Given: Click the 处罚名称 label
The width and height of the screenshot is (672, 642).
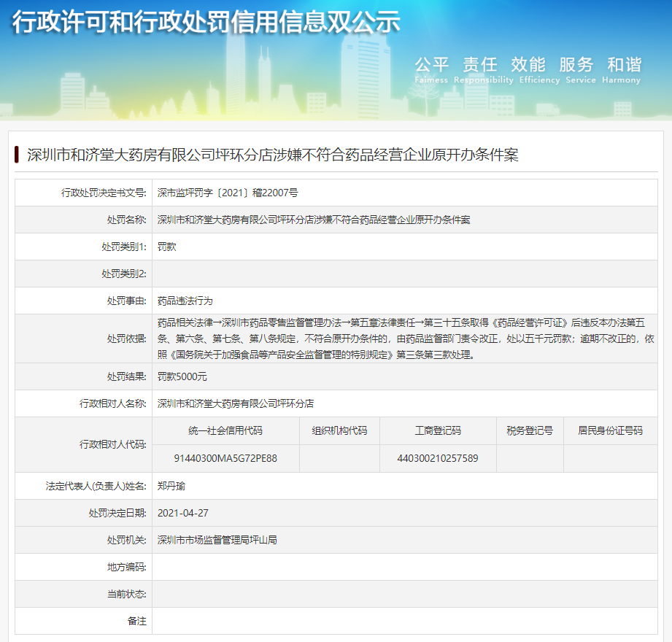Looking at the screenshot, I should click(x=126, y=220).
